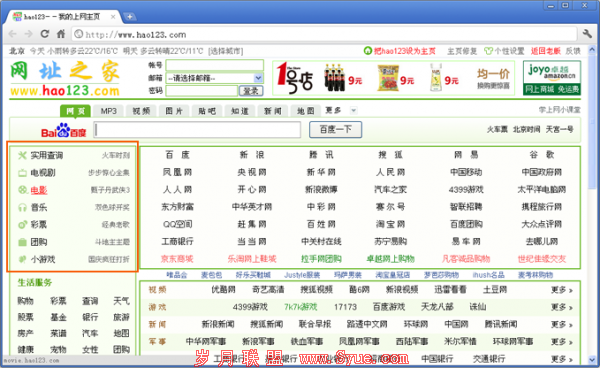Open the wrench settings menu
The height and width of the screenshot is (368, 600).
(x=587, y=34)
